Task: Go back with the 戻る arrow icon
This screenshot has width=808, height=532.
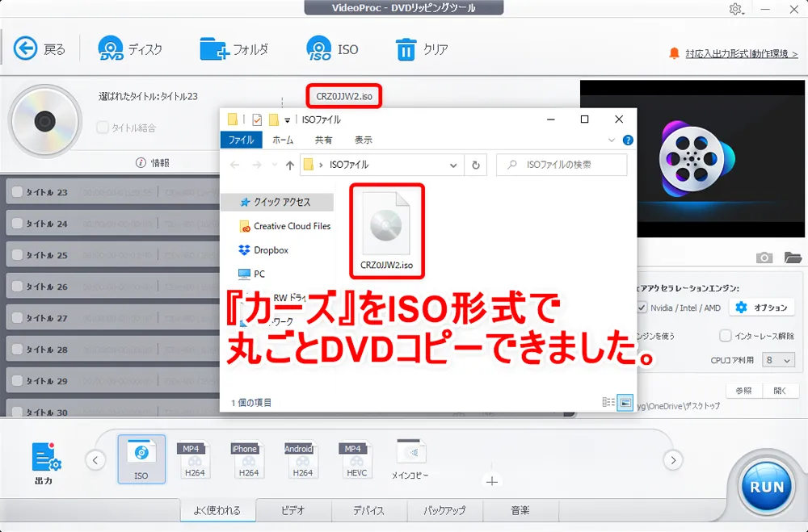Action: [25, 49]
